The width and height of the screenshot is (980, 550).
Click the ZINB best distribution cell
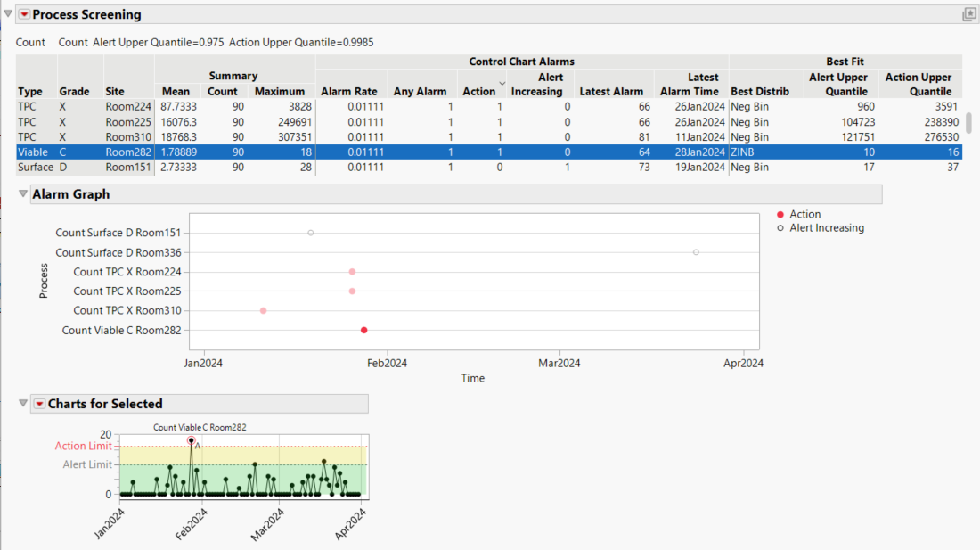(742, 152)
